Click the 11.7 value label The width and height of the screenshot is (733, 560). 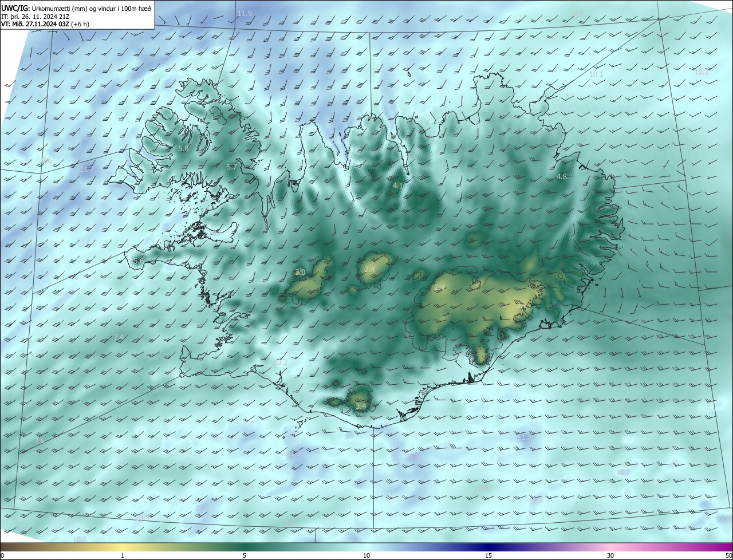[x=86, y=169]
